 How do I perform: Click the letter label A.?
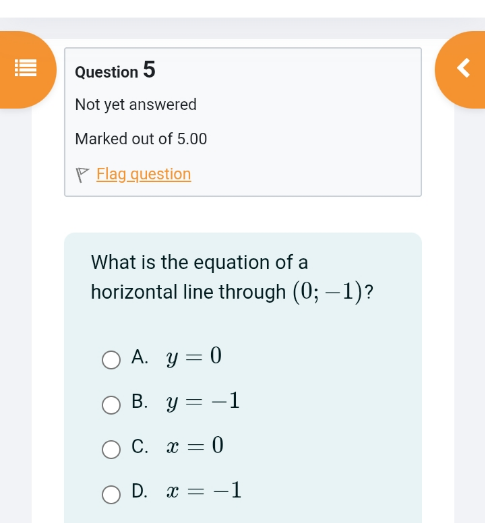[139, 357]
